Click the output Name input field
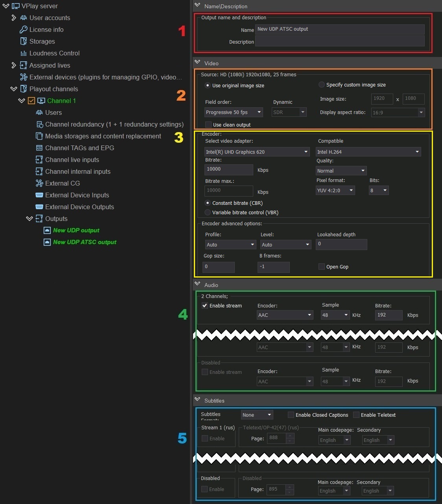 tap(340, 29)
